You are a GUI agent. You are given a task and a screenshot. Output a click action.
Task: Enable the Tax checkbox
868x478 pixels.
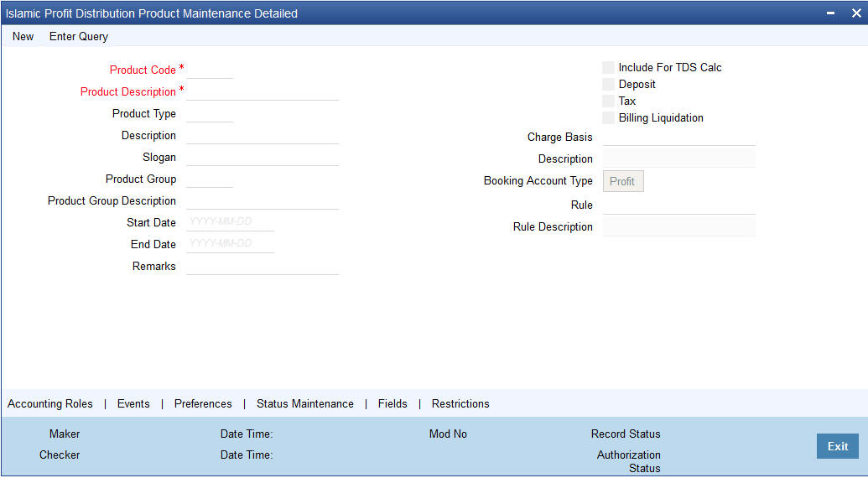pyautogui.click(x=608, y=101)
